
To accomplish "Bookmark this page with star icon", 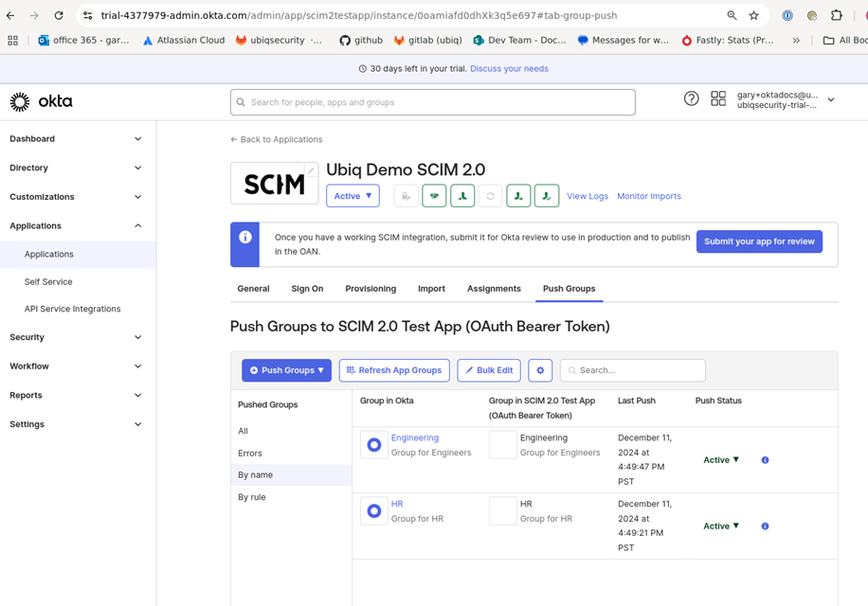I will 753,15.
